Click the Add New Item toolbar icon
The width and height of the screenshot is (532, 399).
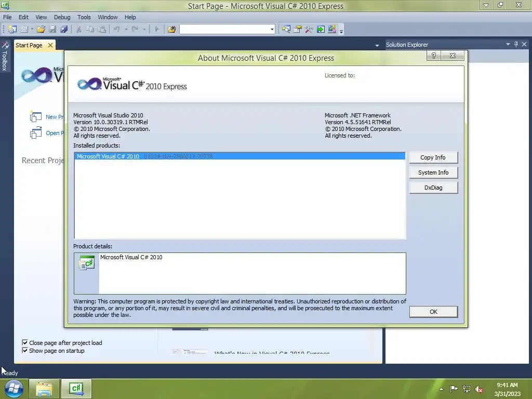tap(24, 29)
